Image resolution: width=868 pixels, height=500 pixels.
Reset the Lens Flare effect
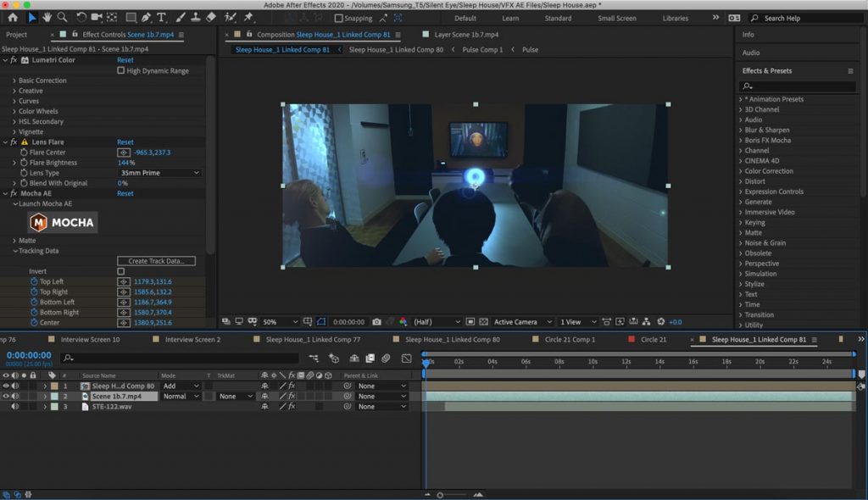(x=125, y=142)
